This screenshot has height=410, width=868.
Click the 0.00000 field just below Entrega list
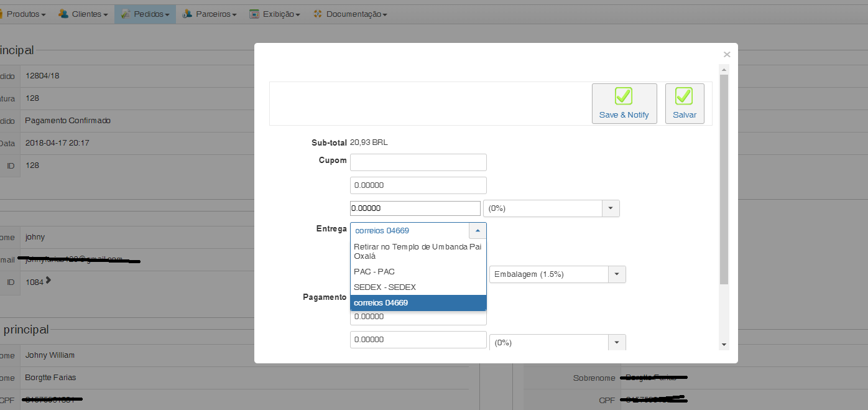(x=418, y=317)
